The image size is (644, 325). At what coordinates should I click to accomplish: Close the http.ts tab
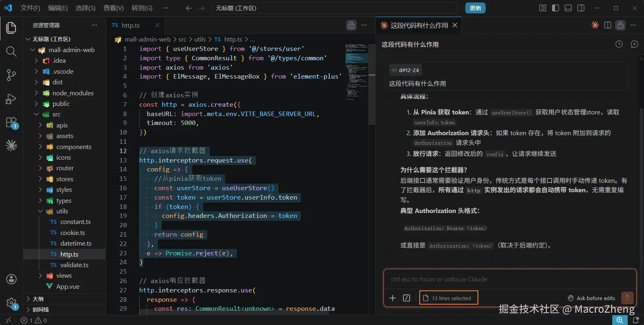pos(157,25)
